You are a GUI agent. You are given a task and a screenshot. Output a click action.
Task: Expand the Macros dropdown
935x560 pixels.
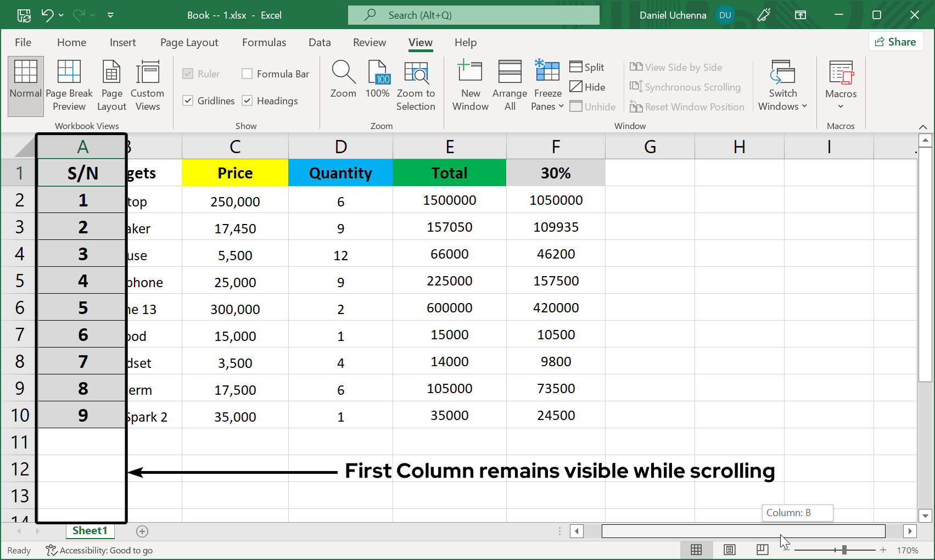841,106
